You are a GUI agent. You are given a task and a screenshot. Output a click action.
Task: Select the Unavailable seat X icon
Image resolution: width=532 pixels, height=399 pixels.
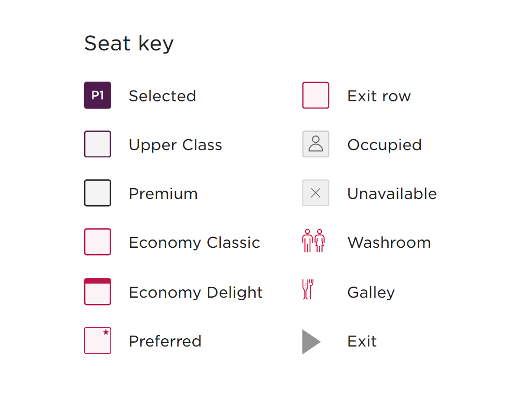[315, 193]
